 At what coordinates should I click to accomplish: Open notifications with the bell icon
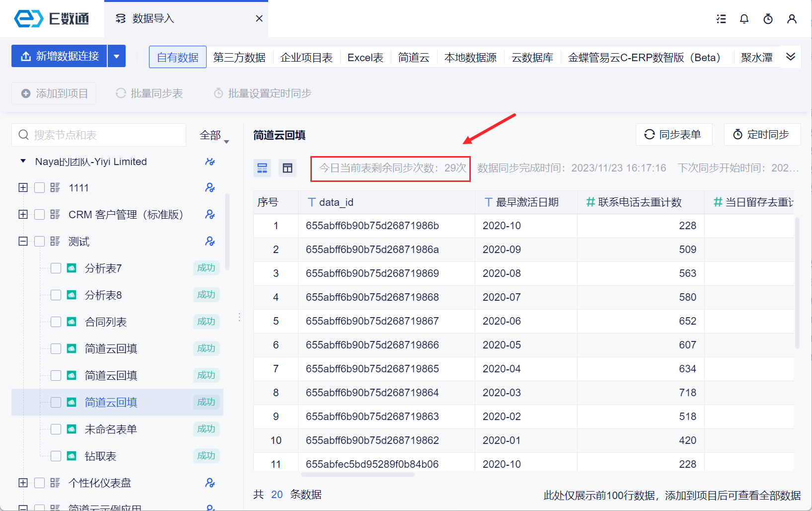(744, 19)
